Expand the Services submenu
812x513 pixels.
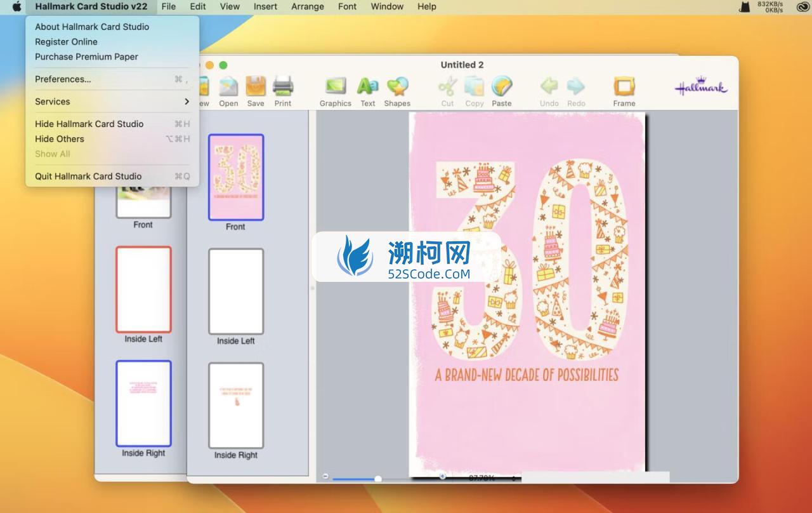pyautogui.click(x=112, y=102)
